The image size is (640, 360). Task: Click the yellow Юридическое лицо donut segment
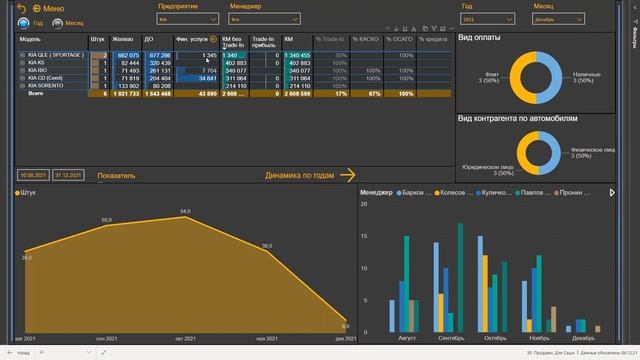pos(522,153)
